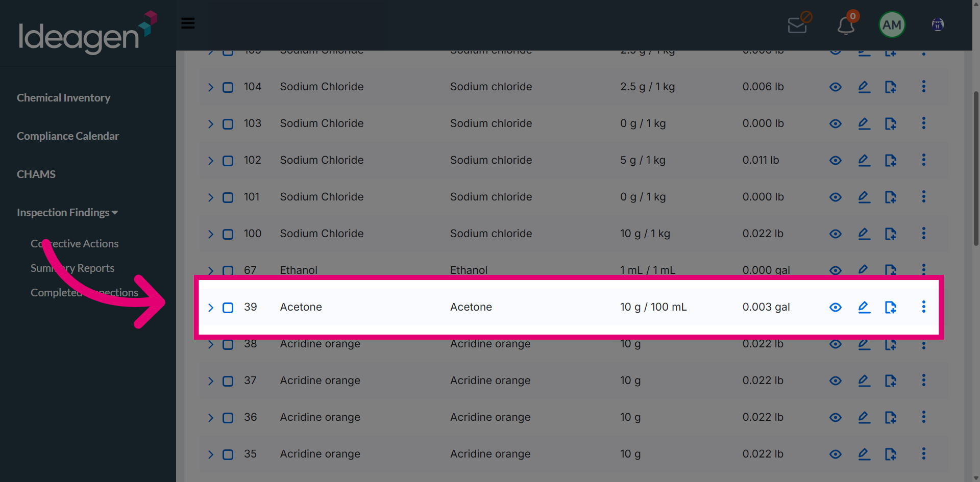Expand row 39 Acetone
This screenshot has height=482, width=980.
click(210, 308)
